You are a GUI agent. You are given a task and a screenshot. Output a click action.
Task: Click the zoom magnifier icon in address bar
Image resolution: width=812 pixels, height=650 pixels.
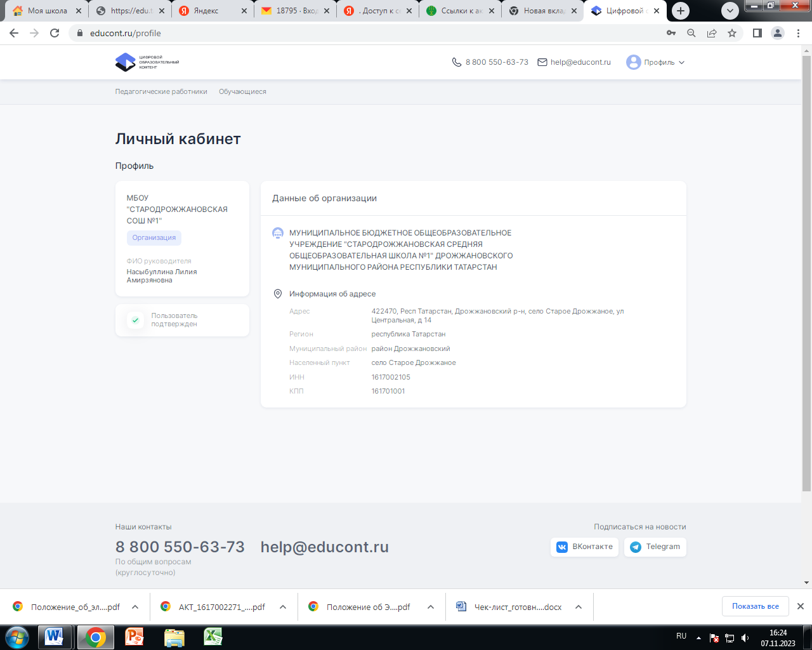[691, 33]
